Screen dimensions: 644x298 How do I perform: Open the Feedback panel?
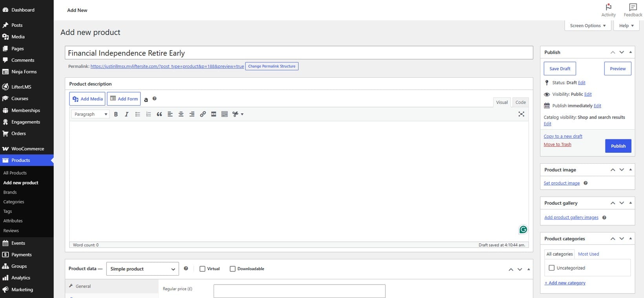click(633, 10)
